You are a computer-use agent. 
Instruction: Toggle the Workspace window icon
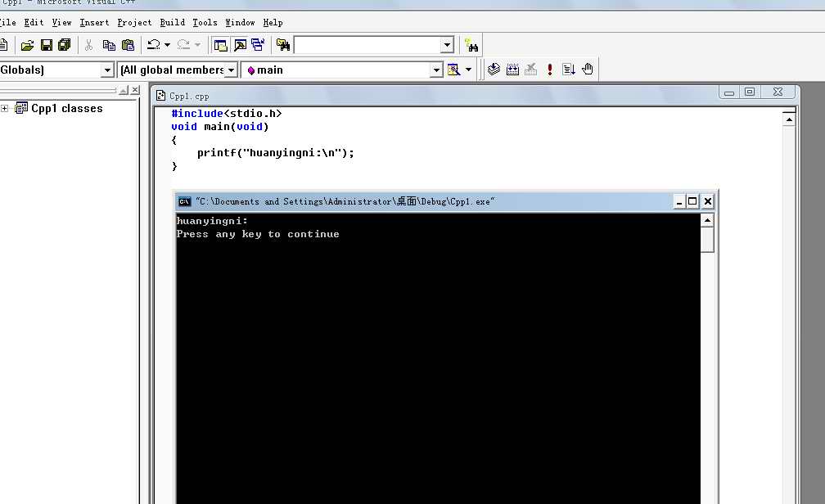pyautogui.click(x=220, y=45)
